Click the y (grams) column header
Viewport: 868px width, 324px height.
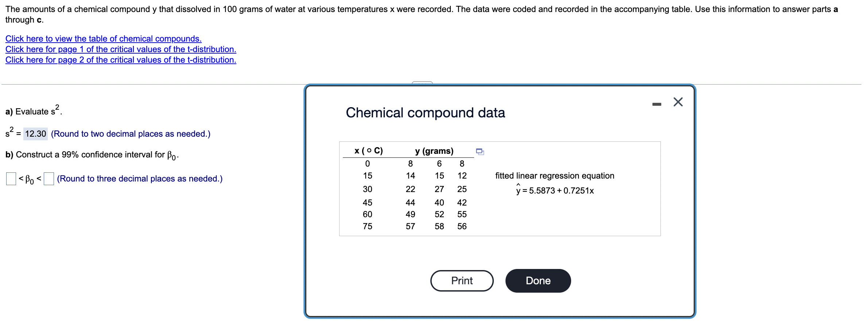coord(434,151)
